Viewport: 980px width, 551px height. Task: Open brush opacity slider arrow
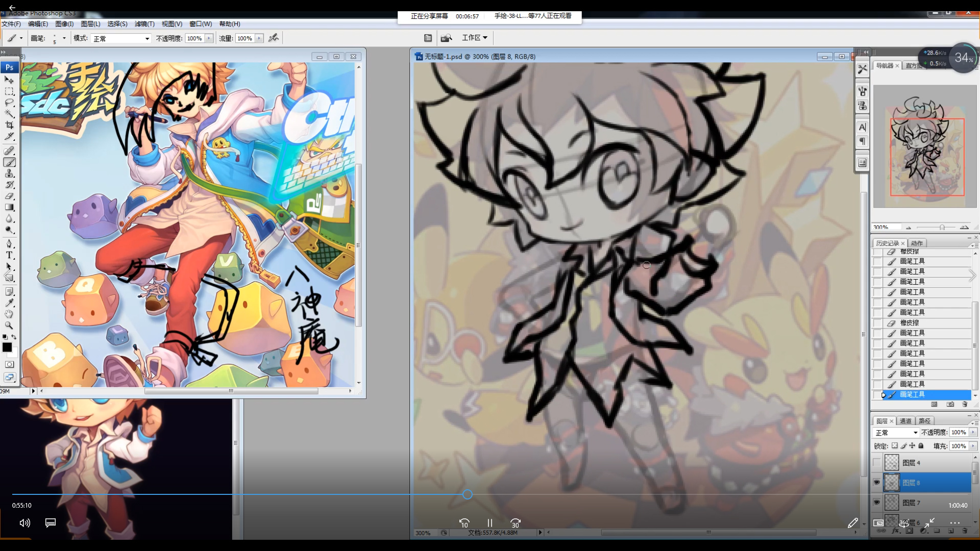click(x=209, y=38)
